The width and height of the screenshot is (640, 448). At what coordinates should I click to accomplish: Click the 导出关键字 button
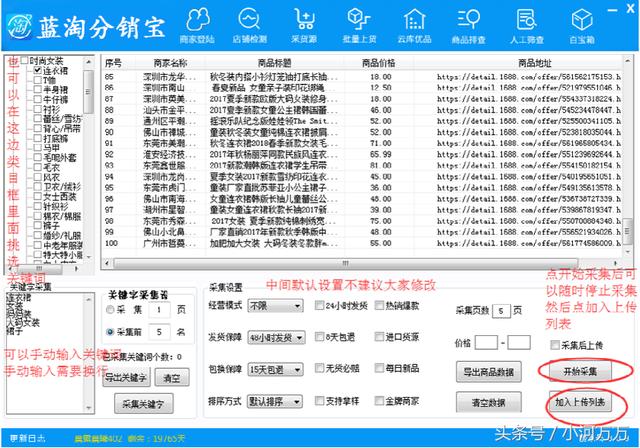(x=126, y=378)
